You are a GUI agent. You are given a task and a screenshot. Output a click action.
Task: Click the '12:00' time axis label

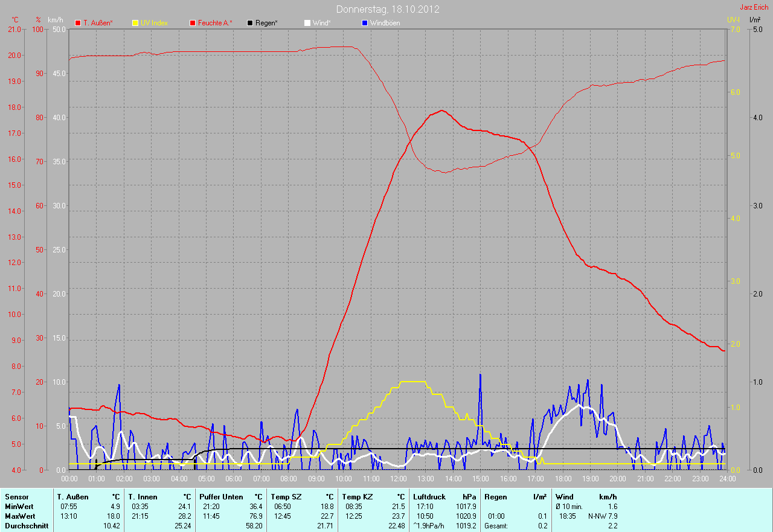(x=399, y=479)
